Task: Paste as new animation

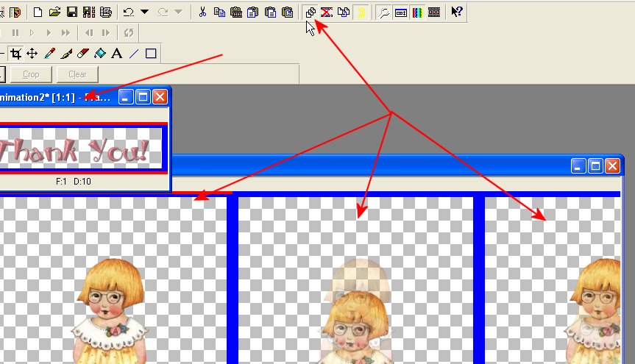Action: tap(236, 13)
